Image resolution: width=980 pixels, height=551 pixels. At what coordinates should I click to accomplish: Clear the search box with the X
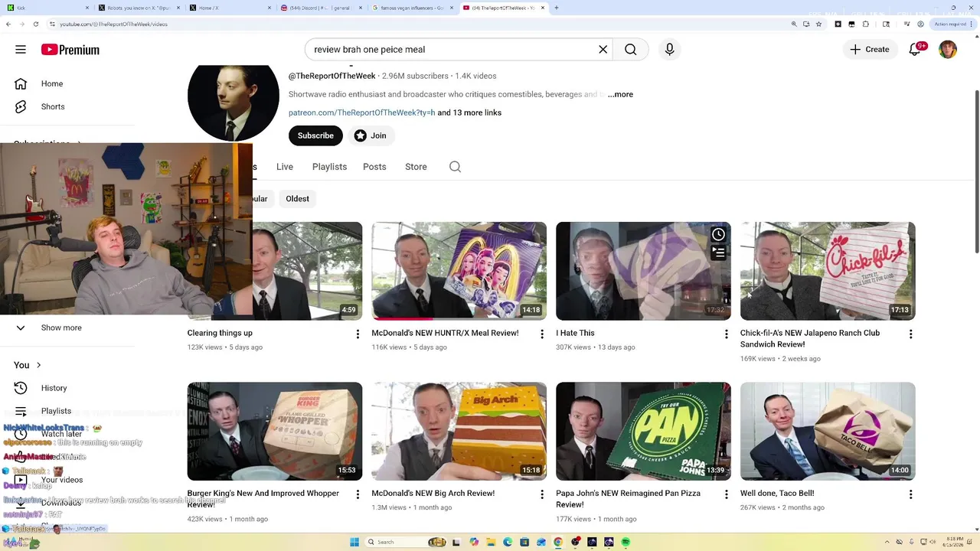pos(603,50)
